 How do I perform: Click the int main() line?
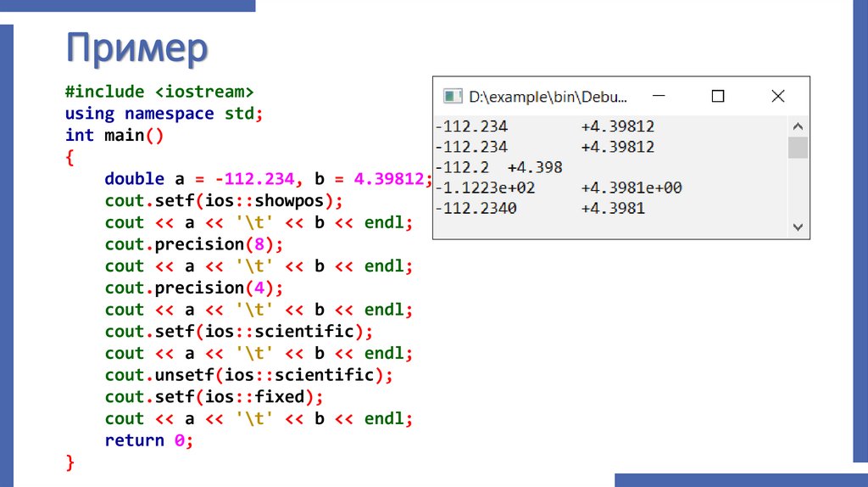[114, 135]
